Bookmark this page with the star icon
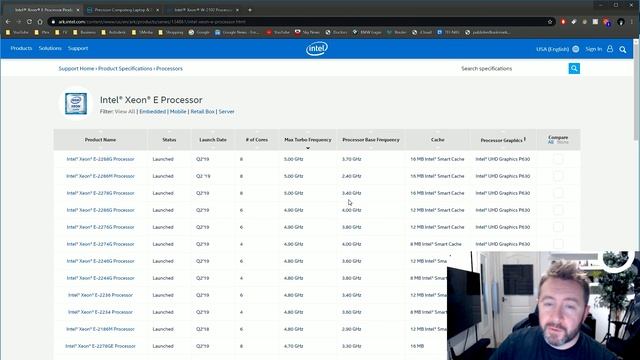The width and height of the screenshot is (640, 360). coord(550,22)
